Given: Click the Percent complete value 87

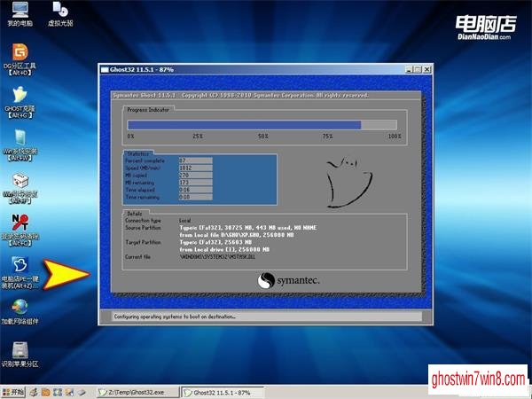Looking at the screenshot, I should 196,160.
